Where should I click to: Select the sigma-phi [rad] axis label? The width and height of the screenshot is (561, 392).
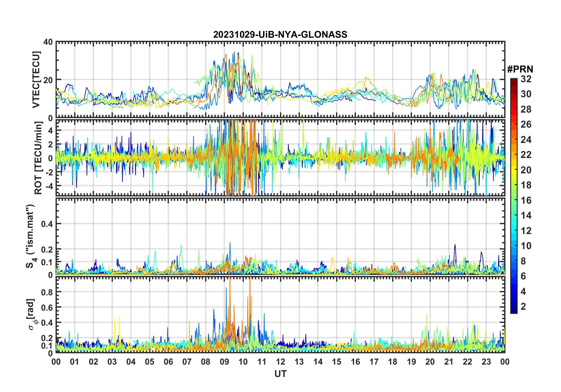click(x=32, y=314)
